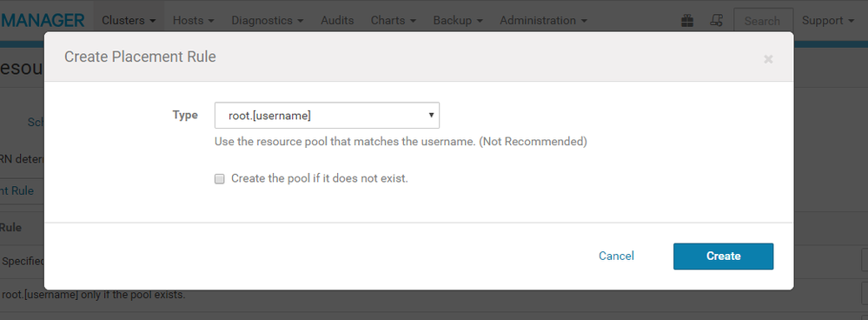Go to the Audits page
The width and height of the screenshot is (868, 320).
point(337,21)
